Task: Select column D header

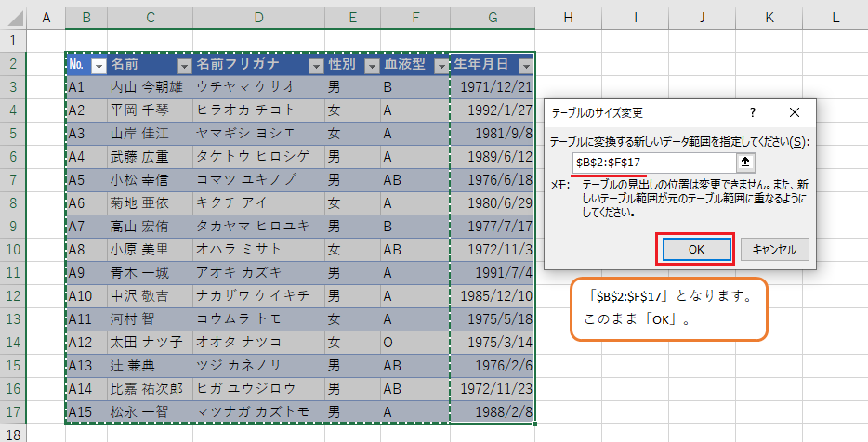Action: pos(259,18)
